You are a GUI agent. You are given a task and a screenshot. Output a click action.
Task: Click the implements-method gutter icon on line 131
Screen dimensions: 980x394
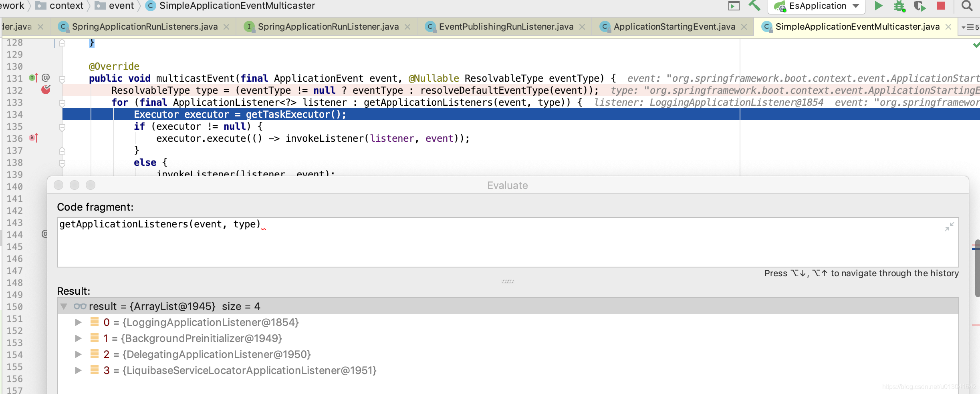coord(33,78)
